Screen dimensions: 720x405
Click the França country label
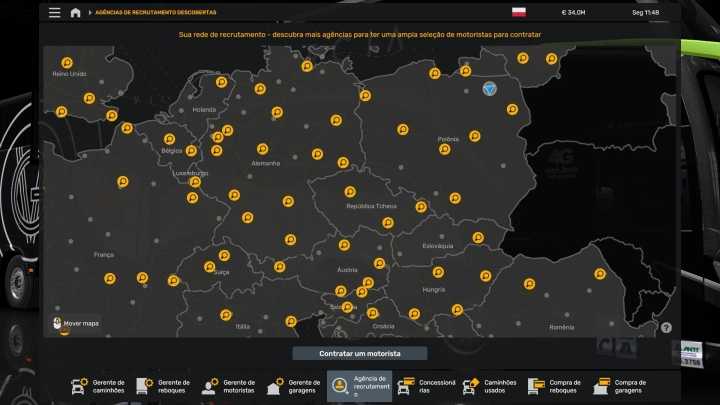point(104,254)
